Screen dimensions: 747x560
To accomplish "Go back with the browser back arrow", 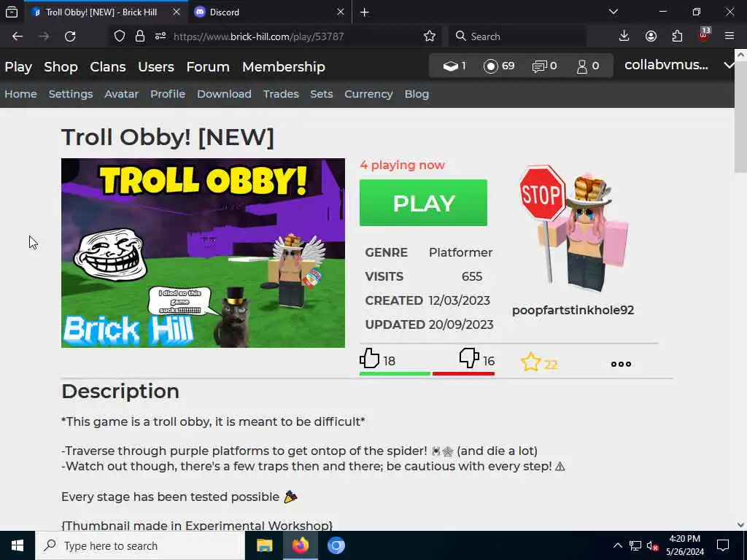I will pos(18,36).
